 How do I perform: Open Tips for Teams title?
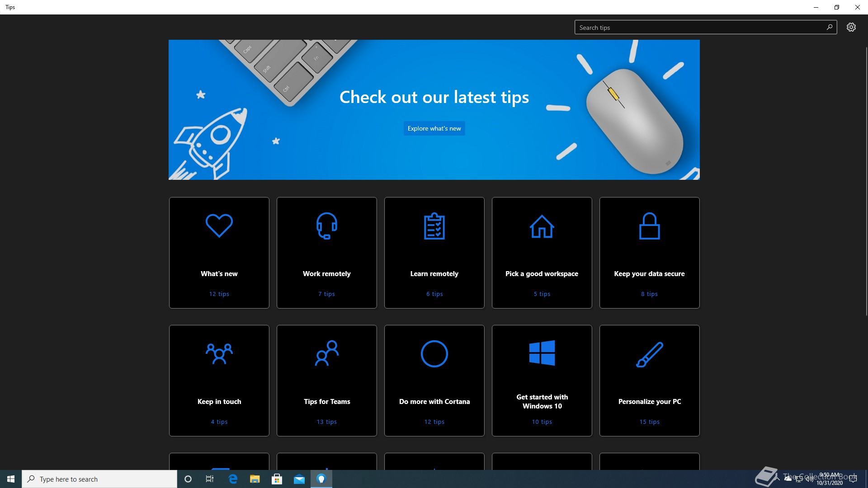pos(326,401)
